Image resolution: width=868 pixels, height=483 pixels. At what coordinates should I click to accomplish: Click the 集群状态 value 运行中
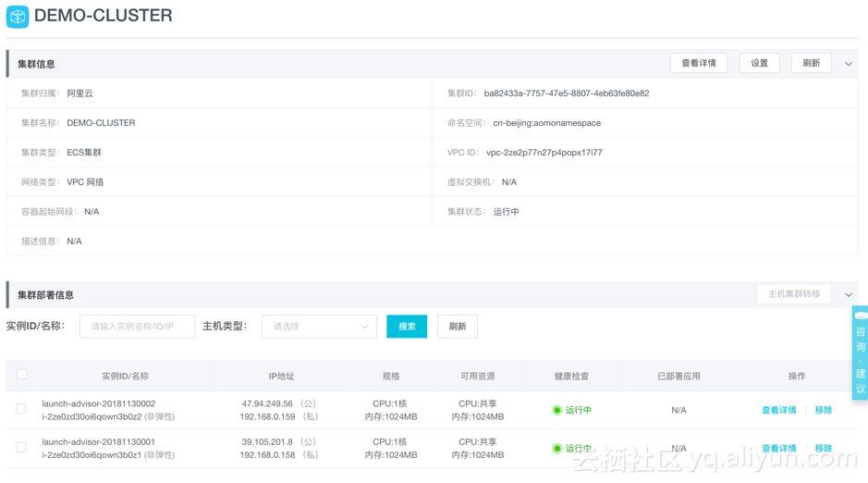coord(506,212)
